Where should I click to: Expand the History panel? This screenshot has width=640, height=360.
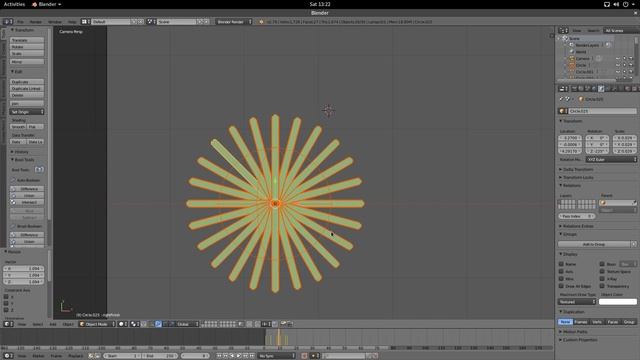20,151
